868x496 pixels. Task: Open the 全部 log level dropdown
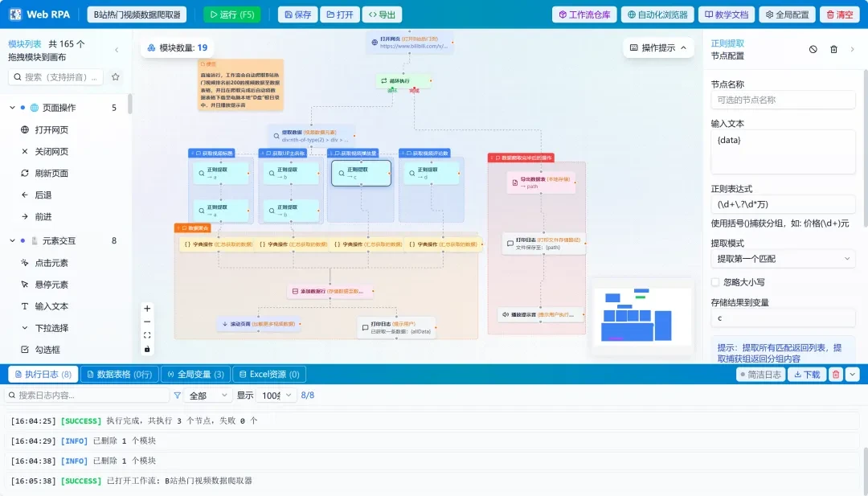pyautogui.click(x=208, y=396)
